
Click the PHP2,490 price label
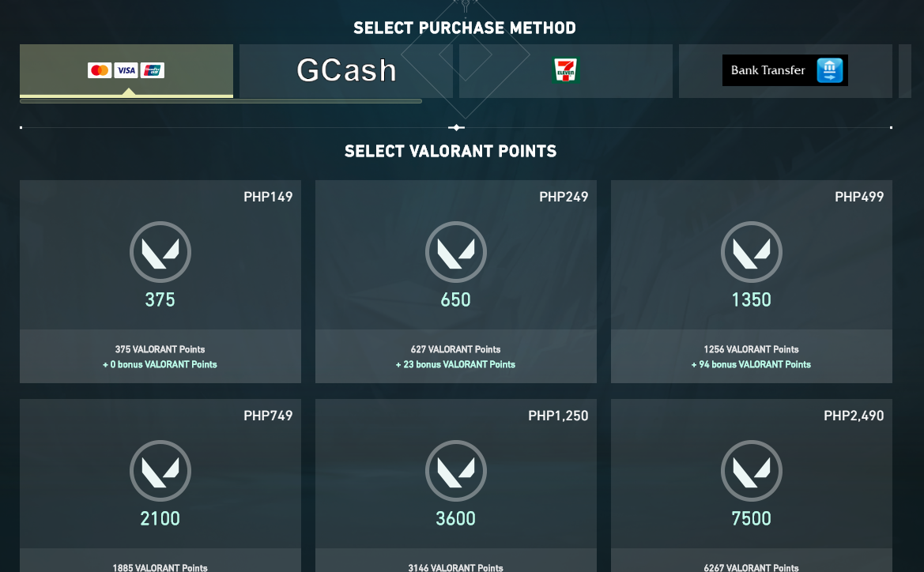click(854, 416)
